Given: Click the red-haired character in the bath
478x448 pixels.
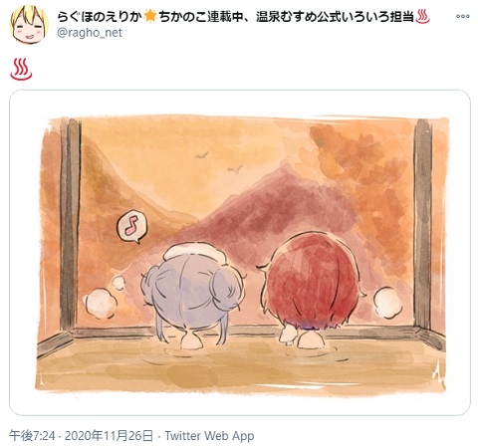Looking at the screenshot, I should [x=312, y=291].
